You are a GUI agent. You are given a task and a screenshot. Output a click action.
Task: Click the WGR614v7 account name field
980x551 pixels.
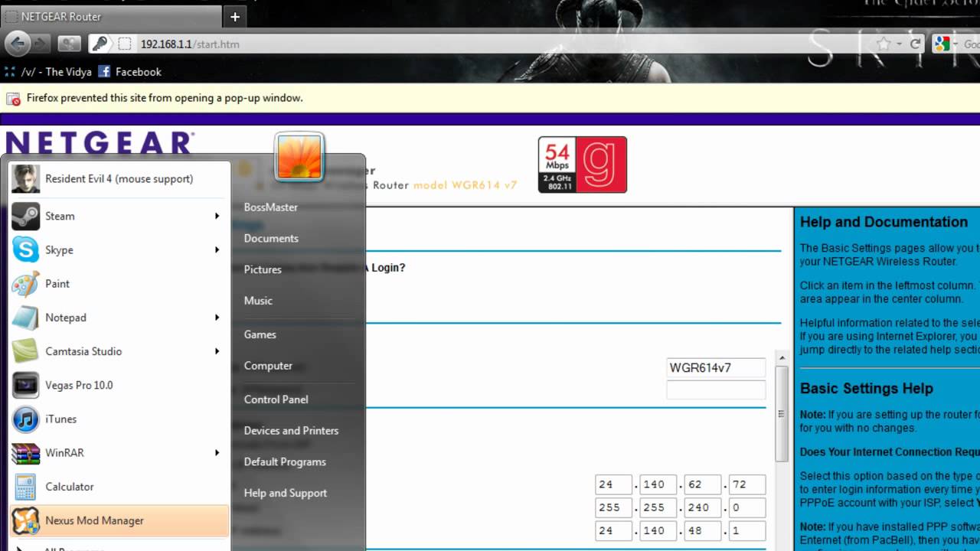point(716,368)
